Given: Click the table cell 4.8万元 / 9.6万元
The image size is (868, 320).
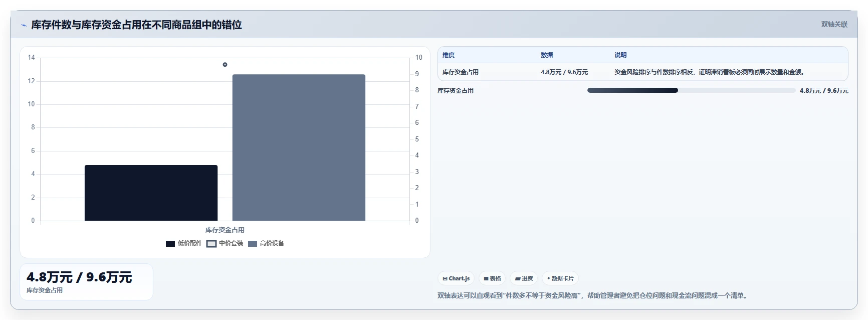Looking at the screenshot, I should [x=564, y=72].
